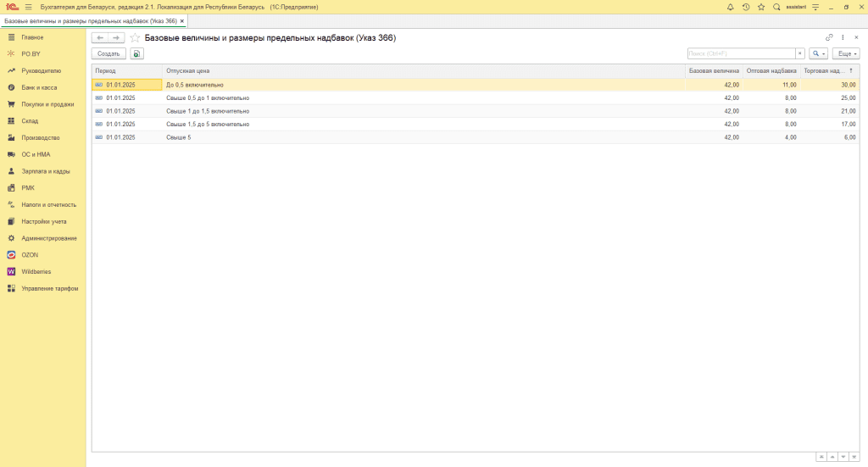Screen dimensions: 868x467
Task: Open the hamburger main menu
Action: (28, 7)
